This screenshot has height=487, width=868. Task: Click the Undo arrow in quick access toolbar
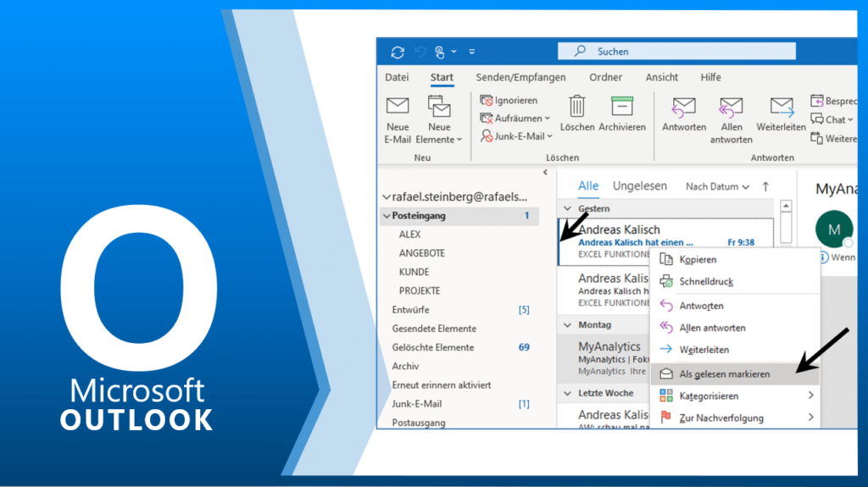[420, 52]
